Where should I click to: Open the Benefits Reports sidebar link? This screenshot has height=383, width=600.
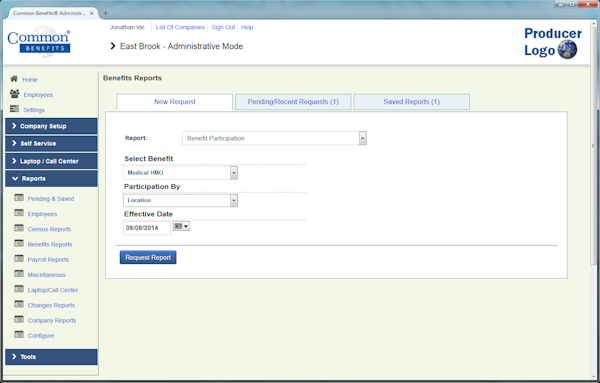(50, 244)
